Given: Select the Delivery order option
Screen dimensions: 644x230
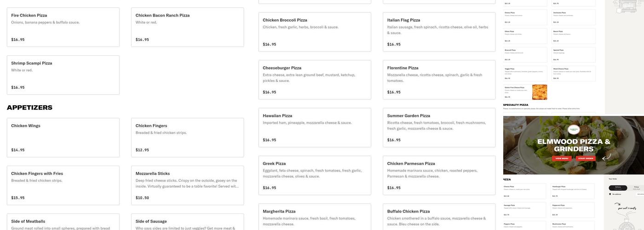Looking at the screenshot, I should 618,188.
